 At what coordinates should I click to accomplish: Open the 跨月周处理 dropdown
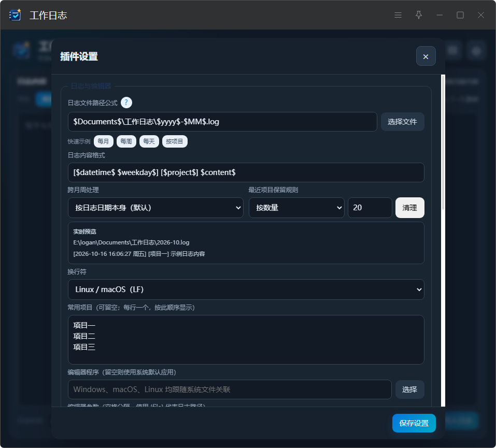click(155, 208)
